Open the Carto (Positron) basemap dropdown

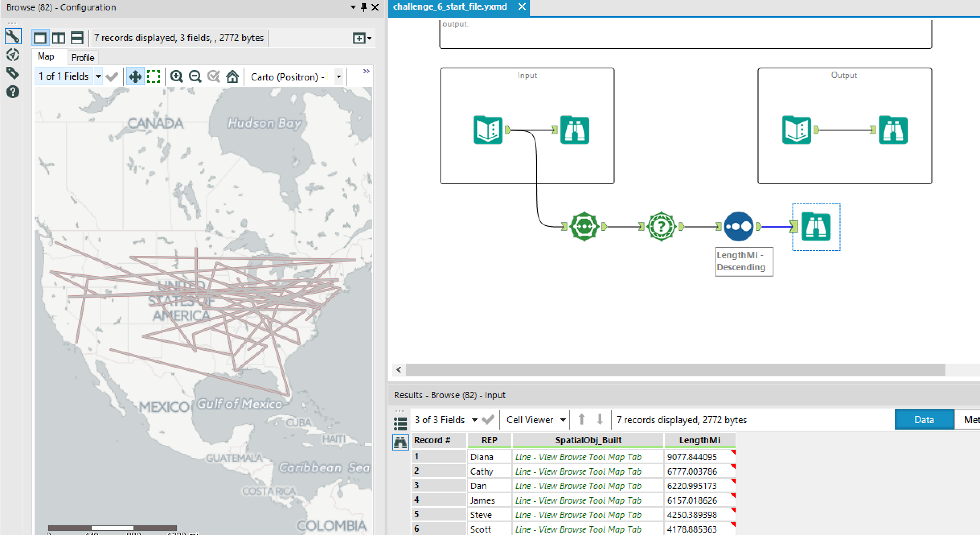click(x=339, y=76)
